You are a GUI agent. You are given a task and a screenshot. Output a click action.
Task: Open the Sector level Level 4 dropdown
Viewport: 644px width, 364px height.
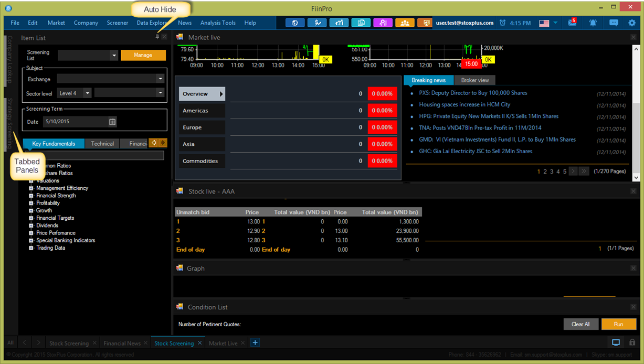[88, 93]
